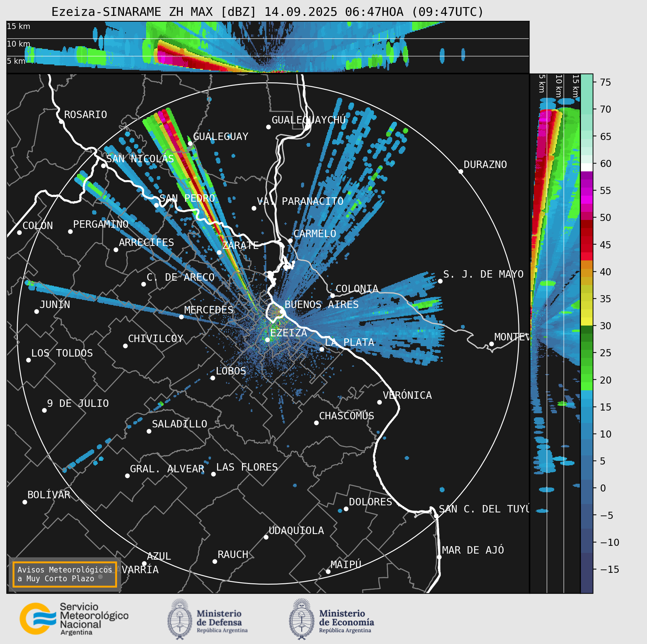This screenshot has height=644, width=647.
Task: Click the LOBOS city marker dot
Action: [213, 378]
